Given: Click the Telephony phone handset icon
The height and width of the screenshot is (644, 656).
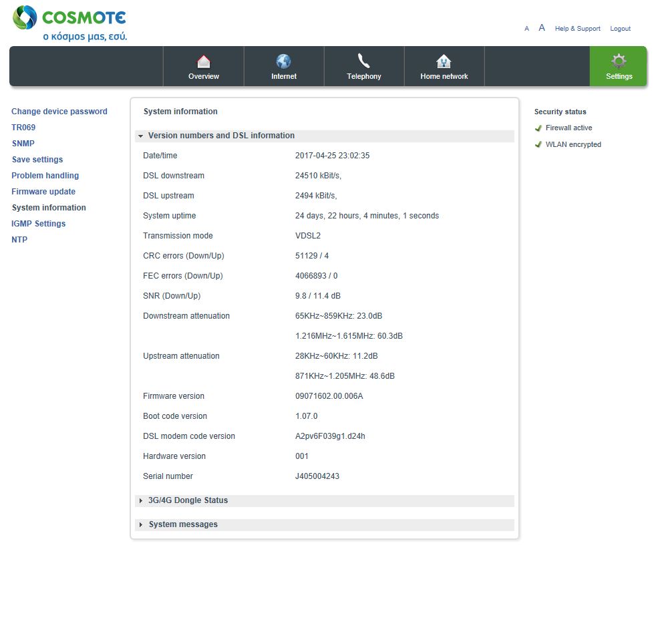Looking at the screenshot, I should 363,61.
